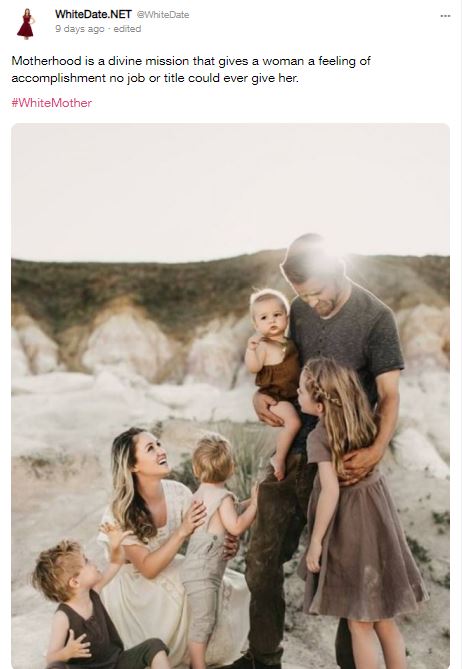Open the post's three-dot options menu

(445, 16)
